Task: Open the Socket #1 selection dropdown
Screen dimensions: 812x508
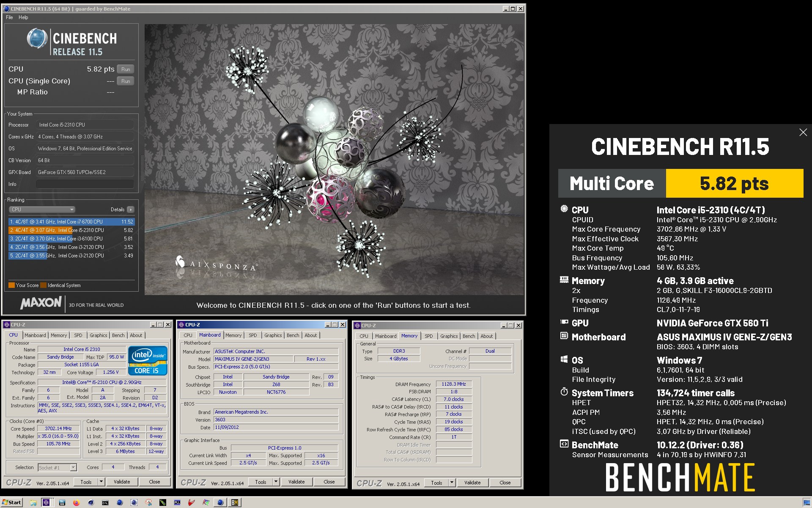Action: 58,467
